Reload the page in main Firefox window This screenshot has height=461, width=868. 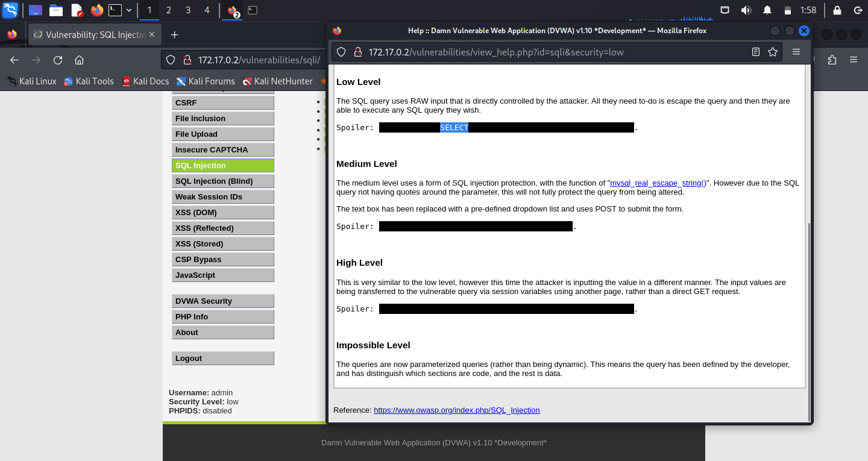58,60
